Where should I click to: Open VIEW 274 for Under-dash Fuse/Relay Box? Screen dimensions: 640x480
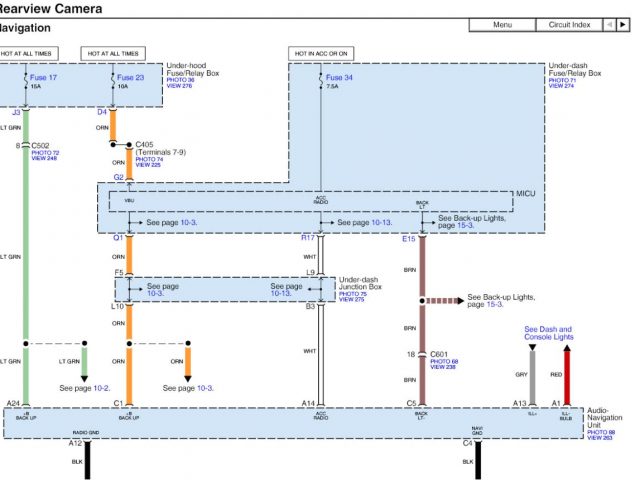point(561,86)
